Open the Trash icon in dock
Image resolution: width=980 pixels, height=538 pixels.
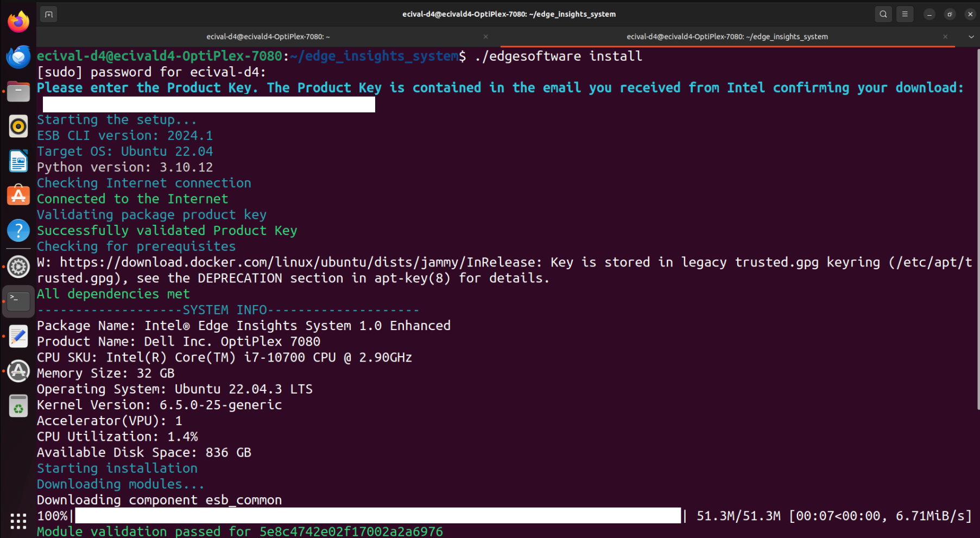(18, 406)
